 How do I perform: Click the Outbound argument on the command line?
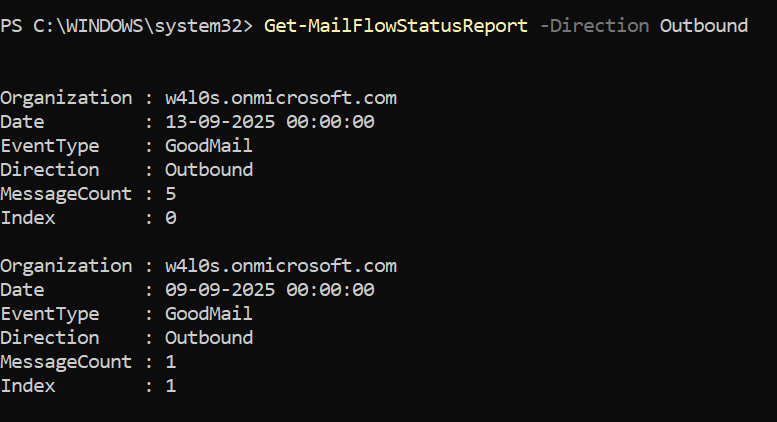703,25
